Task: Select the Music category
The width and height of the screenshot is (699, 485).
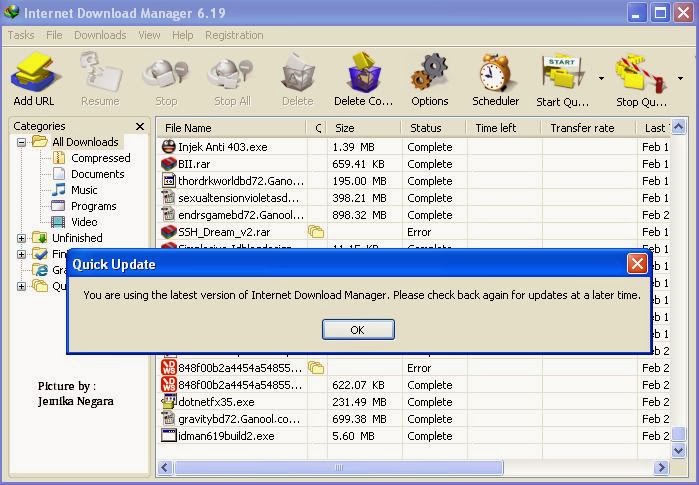Action: point(84,190)
